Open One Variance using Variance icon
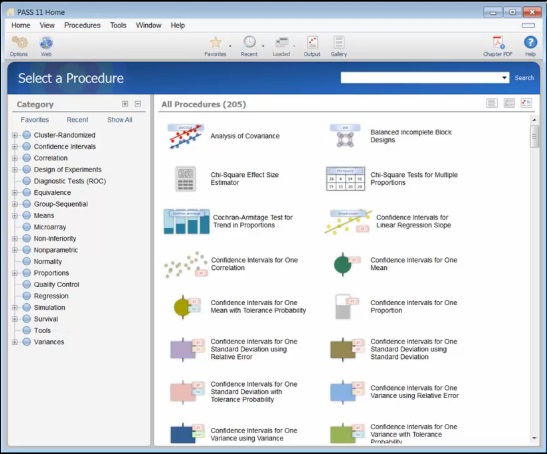The height and width of the screenshot is (454, 547). tap(187, 434)
